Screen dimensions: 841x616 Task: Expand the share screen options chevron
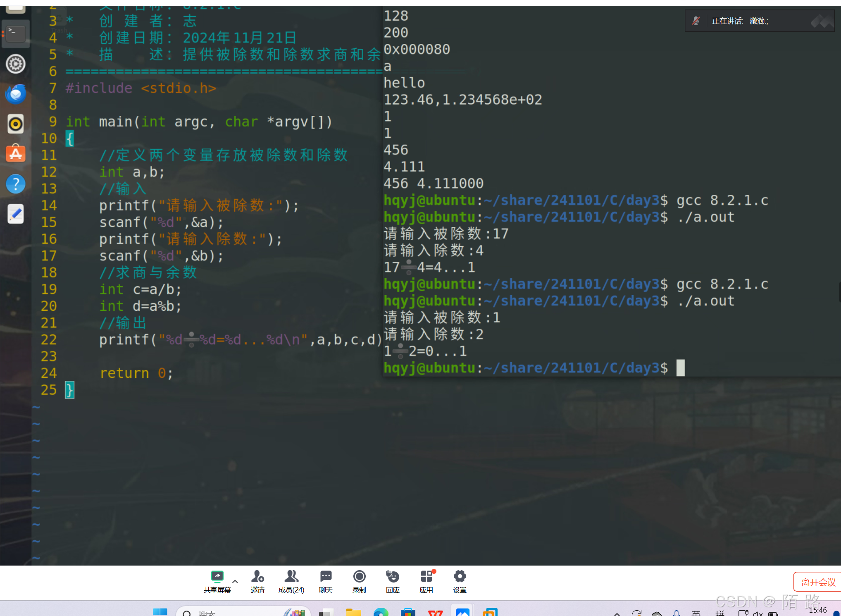pos(235,581)
